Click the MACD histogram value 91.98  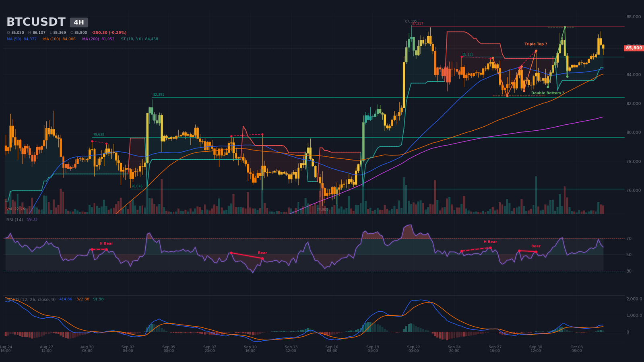98,299
